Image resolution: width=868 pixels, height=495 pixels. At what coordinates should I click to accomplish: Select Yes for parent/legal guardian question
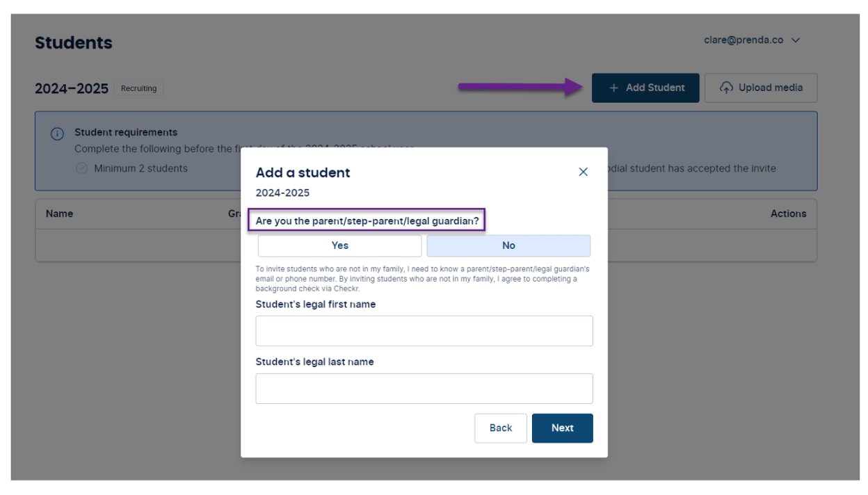(x=339, y=245)
